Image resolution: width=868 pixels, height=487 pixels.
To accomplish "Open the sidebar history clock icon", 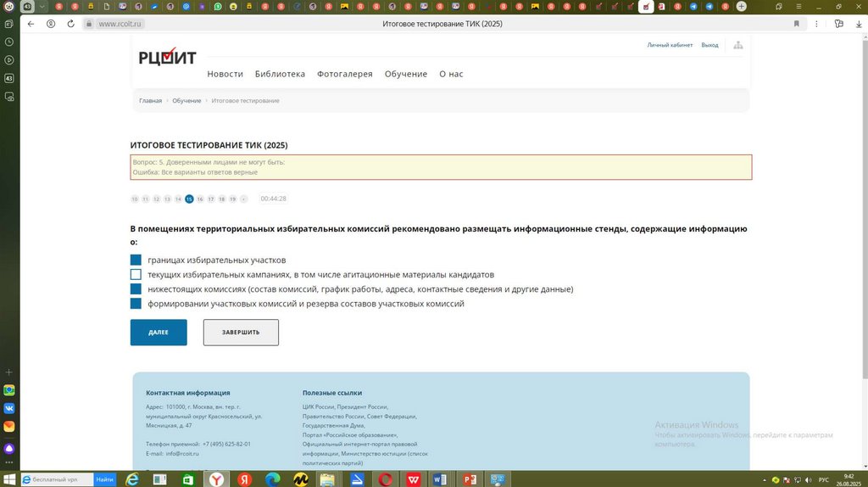I will click(8, 42).
